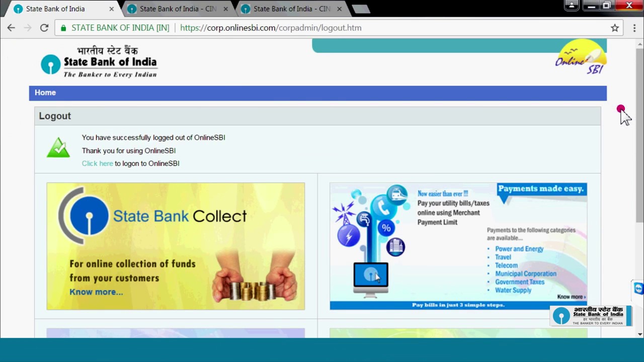Screen dimensions: 644x362
Task: Click 'Government Taxes' category text
Action: 520,282
